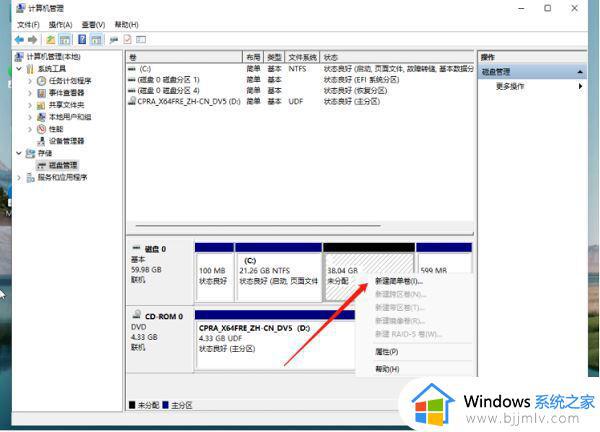Expand the 性能 tree arrow
Screen dimensions: 600x432
(x=30, y=129)
